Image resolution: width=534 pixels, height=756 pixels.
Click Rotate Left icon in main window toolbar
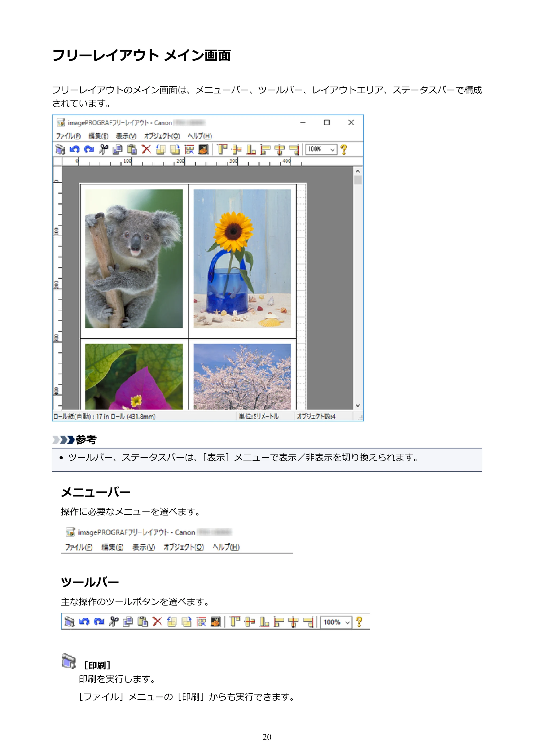(160, 149)
